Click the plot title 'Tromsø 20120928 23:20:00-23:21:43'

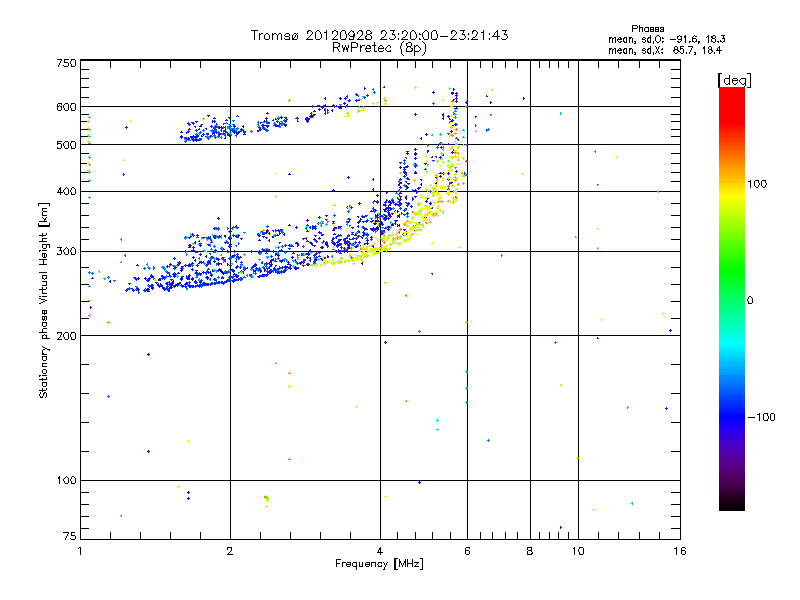pyautogui.click(x=379, y=35)
